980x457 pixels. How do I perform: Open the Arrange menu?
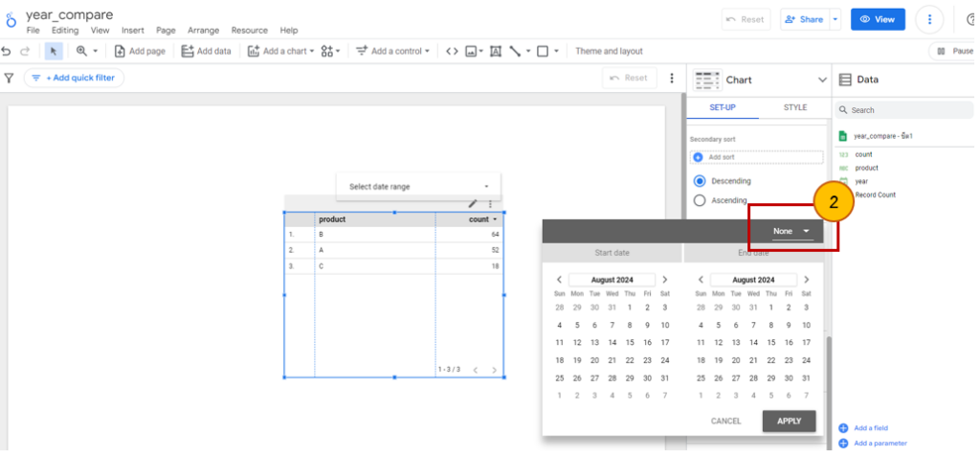(x=202, y=31)
